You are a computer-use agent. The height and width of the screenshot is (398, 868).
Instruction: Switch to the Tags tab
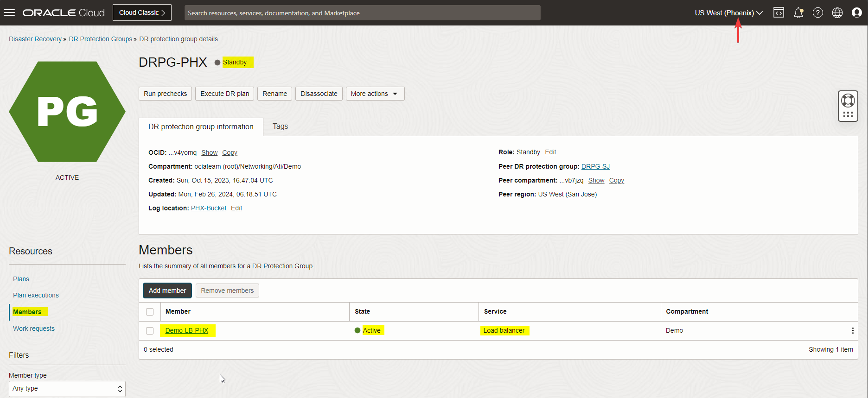pyautogui.click(x=280, y=126)
